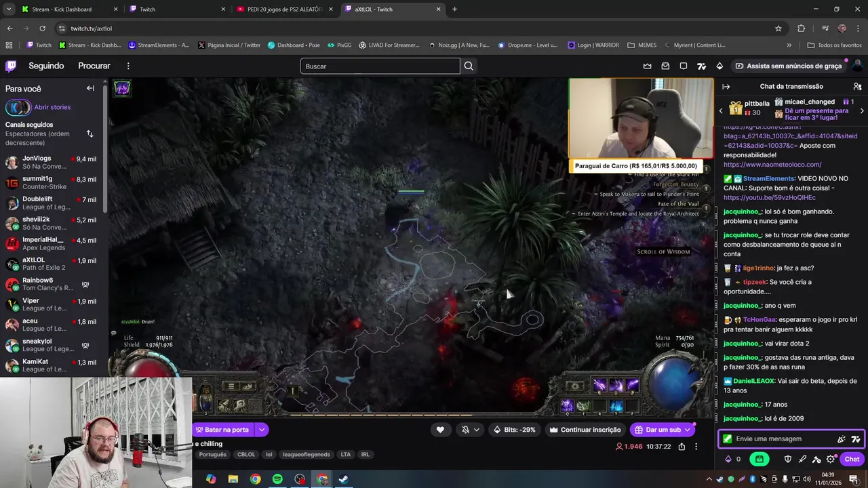
Task: Open a new browser tab
Action: (454, 9)
